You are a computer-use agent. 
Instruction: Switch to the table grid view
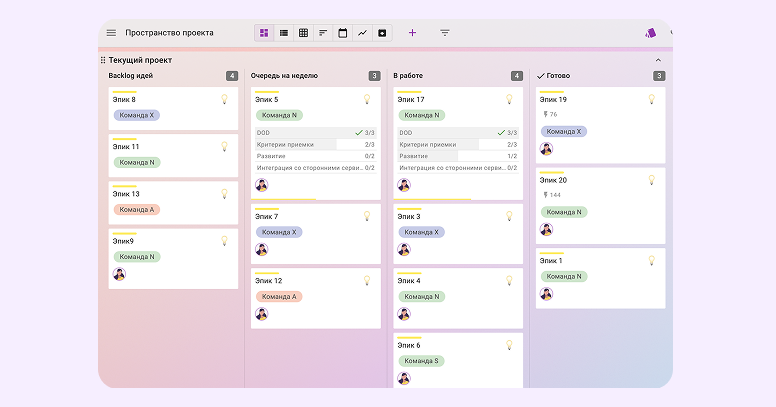coord(303,33)
